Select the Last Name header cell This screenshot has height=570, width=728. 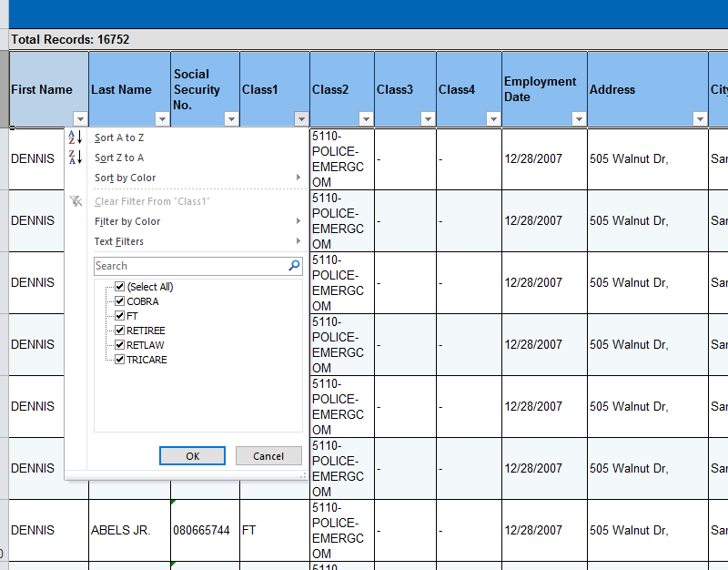point(129,89)
